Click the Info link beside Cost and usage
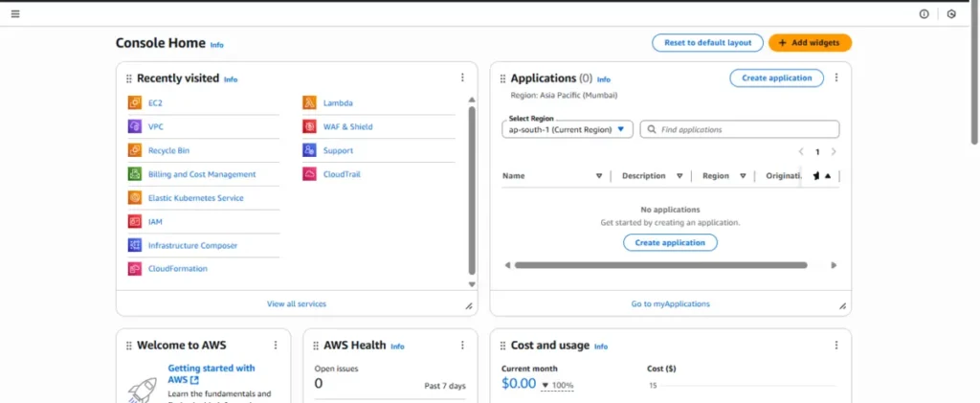980x403 pixels. [x=601, y=347]
